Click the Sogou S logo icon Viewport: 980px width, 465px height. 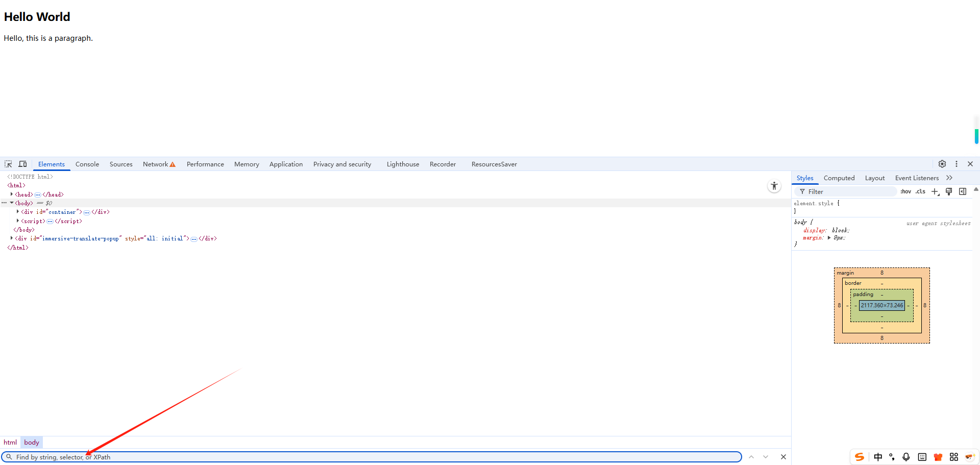pos(860,457)
